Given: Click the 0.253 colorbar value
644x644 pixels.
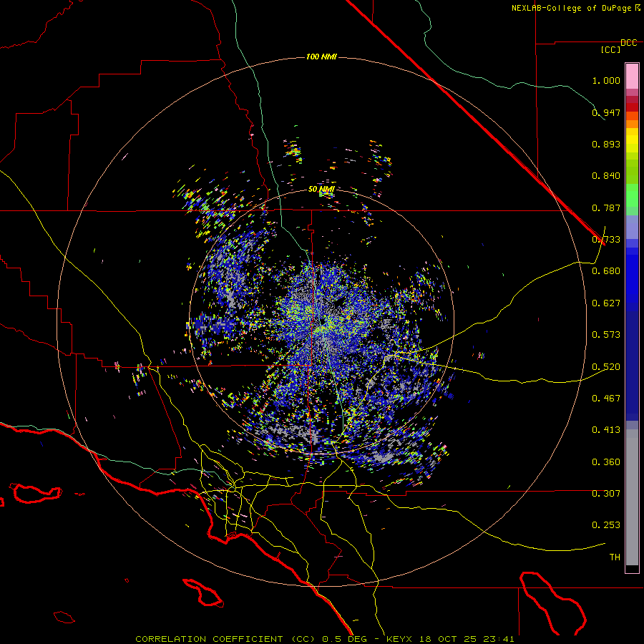Looking at the screenshot, I should tap(606, 525).
